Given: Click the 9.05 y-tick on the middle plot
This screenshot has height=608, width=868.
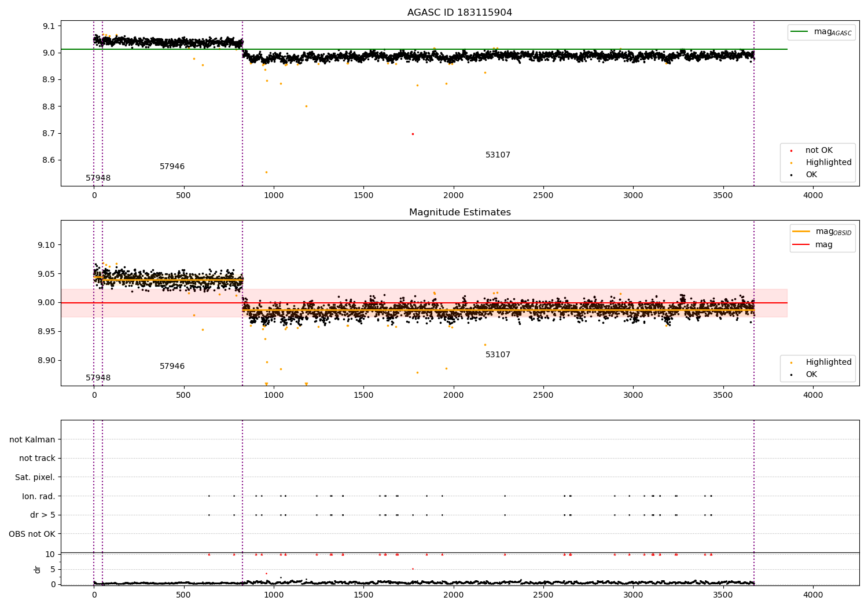Looking at the screenshot, I should [46, 274].
